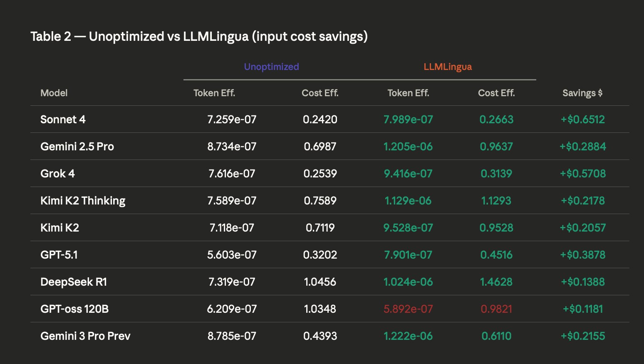Click the Savings $ column header

582,93
